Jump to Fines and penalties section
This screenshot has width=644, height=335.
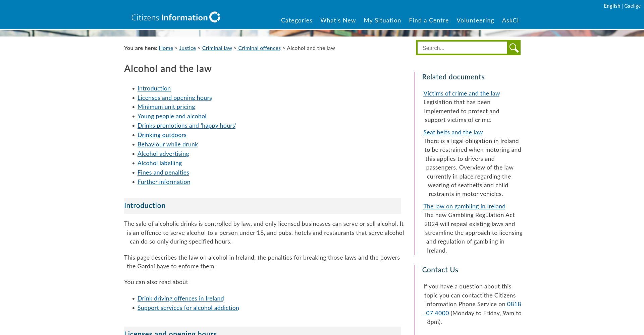coord(163,173)
